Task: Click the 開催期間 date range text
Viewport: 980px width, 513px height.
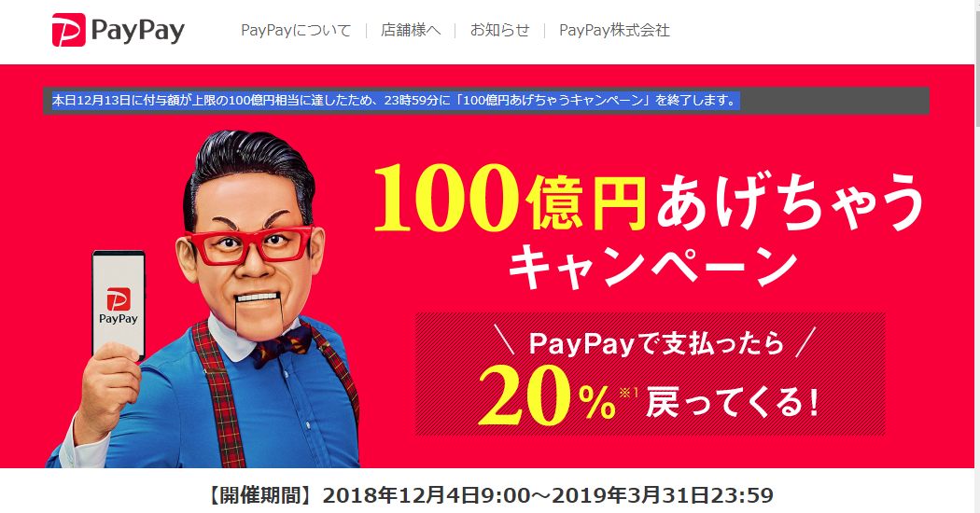Action: point(489,495)
